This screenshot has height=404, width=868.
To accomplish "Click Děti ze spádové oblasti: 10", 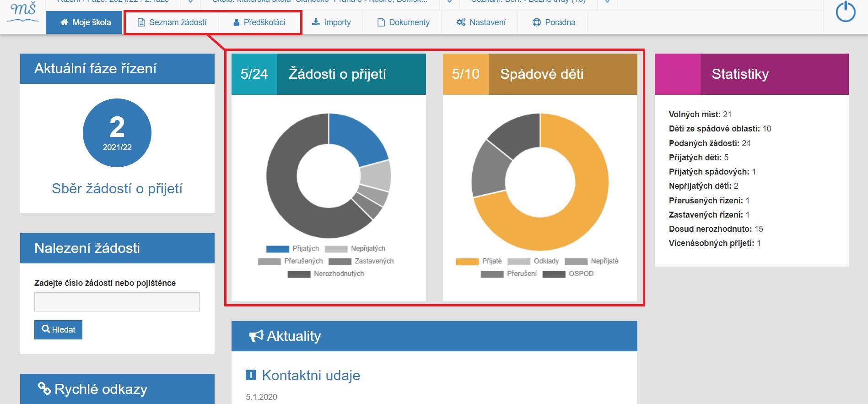I will (x=720, y=129).
